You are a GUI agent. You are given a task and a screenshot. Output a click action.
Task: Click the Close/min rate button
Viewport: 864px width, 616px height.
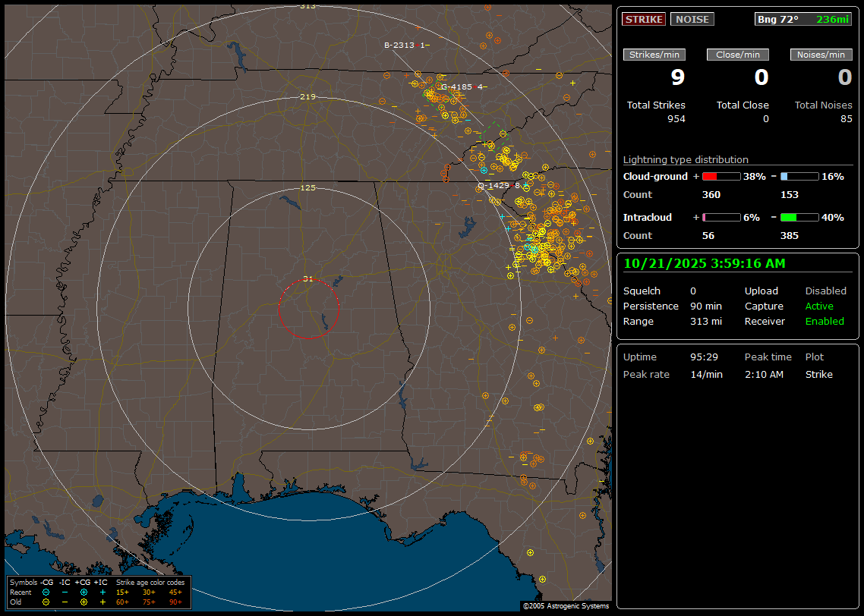point(738,55)
